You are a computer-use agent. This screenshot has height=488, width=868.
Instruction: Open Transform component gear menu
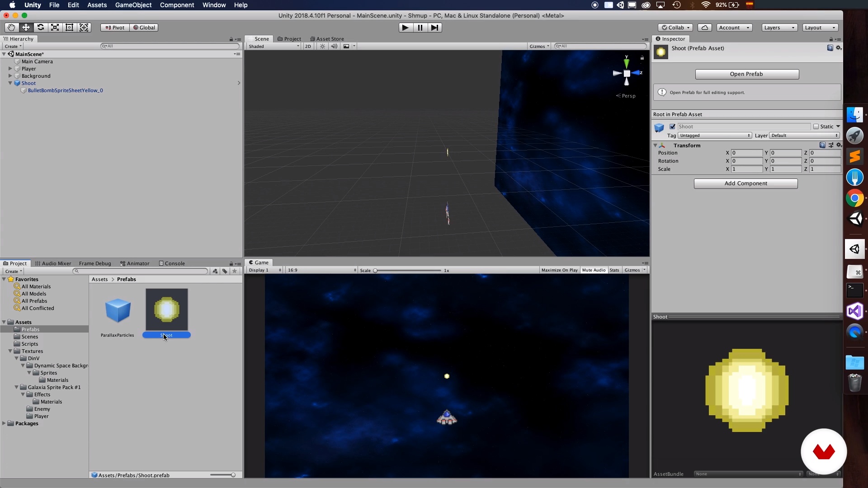tap(839, 145)
